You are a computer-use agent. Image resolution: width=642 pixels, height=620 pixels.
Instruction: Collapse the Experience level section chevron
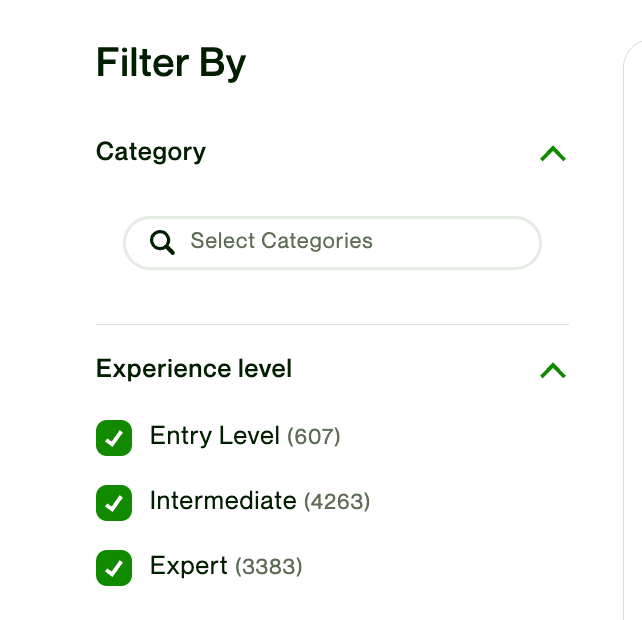coord(552,370)
